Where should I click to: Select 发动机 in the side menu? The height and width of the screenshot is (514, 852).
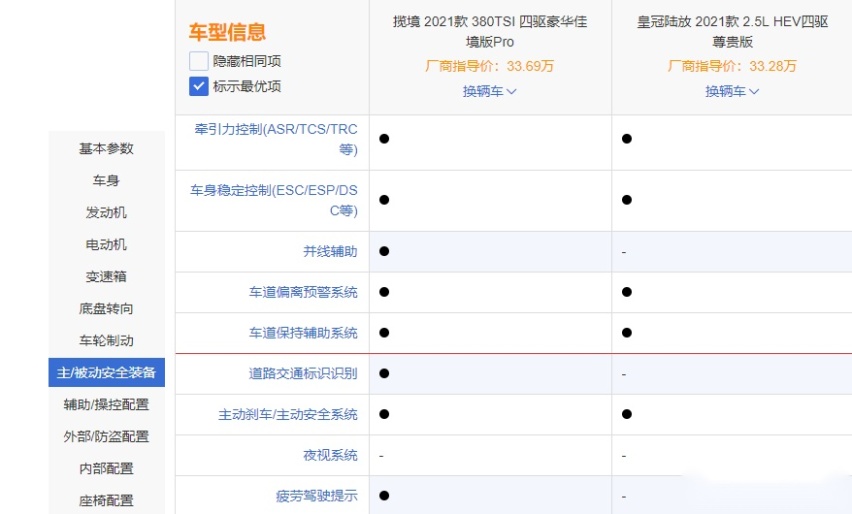click(x=106, y=212)
